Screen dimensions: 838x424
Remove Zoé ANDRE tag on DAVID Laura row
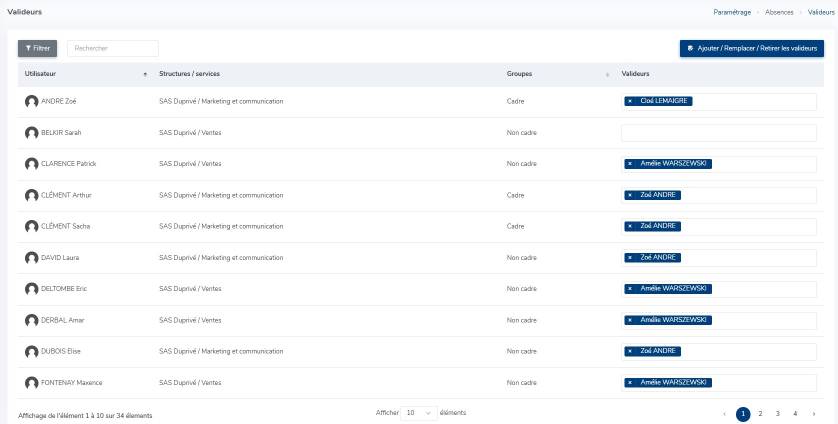(629, 257)
